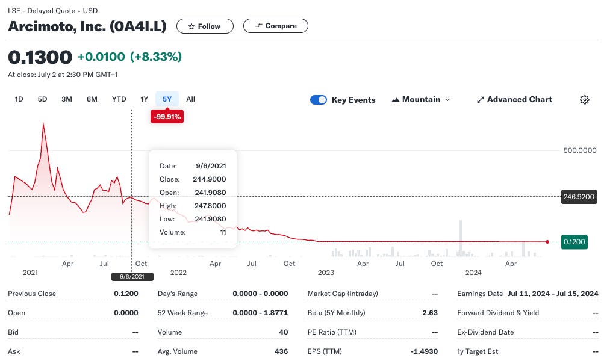
Task: Click 1y Target Est label
Action: (478, 351)
